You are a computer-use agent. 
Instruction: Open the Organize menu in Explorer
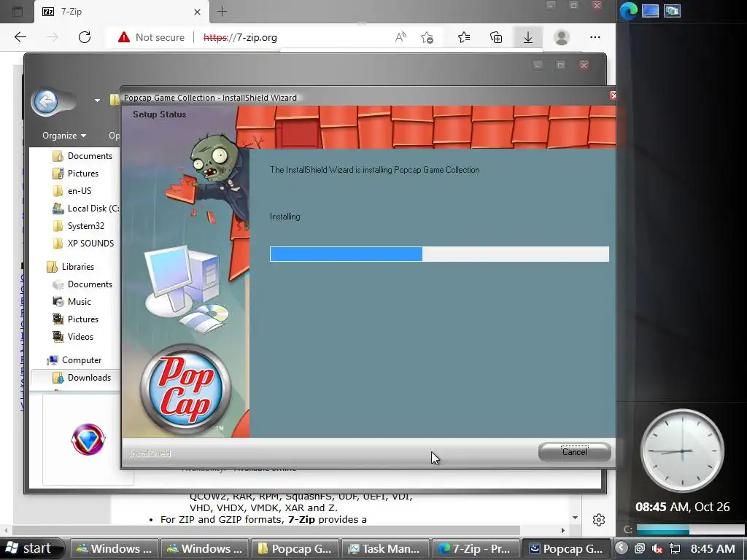(x=64, y=136)
